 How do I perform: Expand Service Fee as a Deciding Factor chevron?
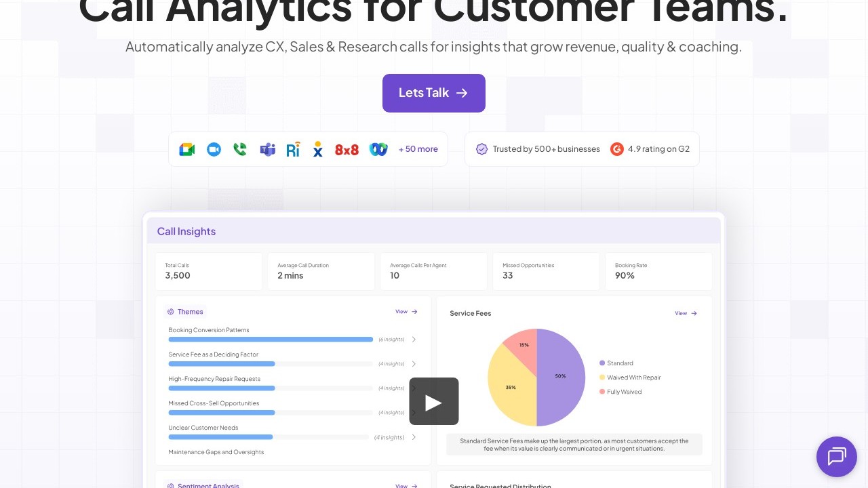coord(414,364)
